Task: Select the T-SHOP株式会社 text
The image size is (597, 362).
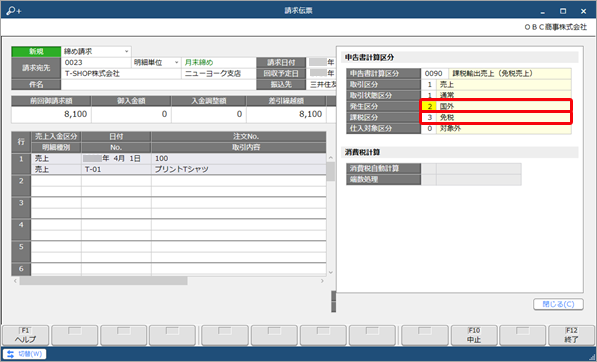Action: tap(92, 73)
